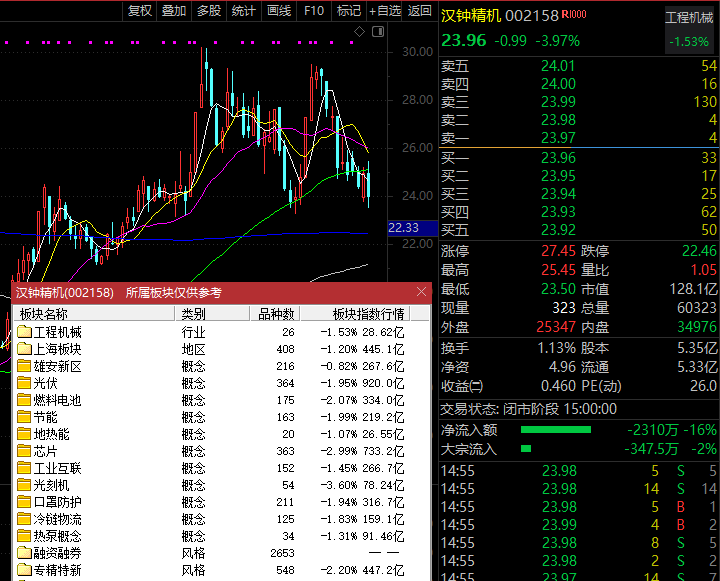Select the 画线 drawing tool
Image resolution: width=720 pixels, height=581 pixels.
[x=279, y=11]
